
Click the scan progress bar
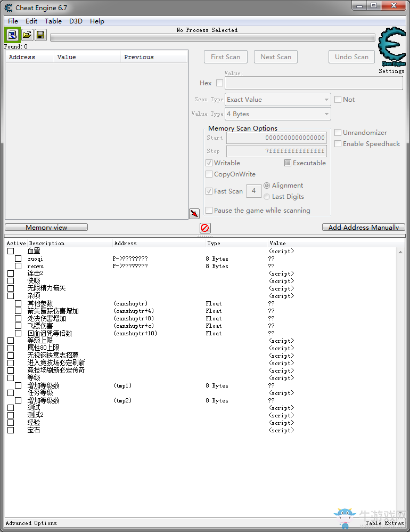pos(212,37)
